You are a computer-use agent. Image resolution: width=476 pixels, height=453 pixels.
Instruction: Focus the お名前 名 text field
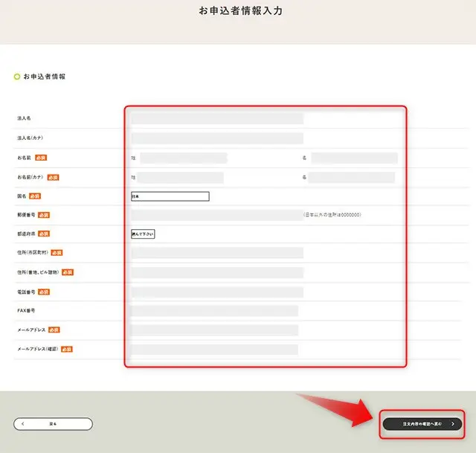click(x=354, y=158)
